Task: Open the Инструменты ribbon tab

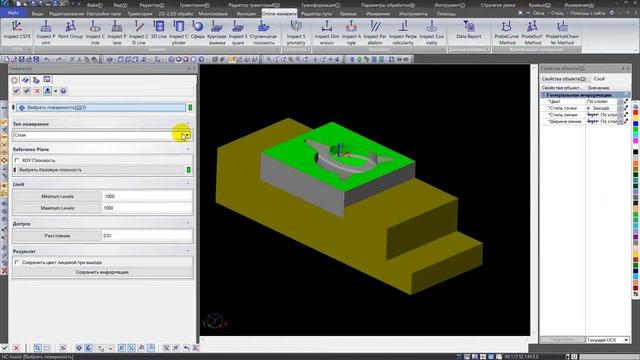Action: (x=413, y=13)
